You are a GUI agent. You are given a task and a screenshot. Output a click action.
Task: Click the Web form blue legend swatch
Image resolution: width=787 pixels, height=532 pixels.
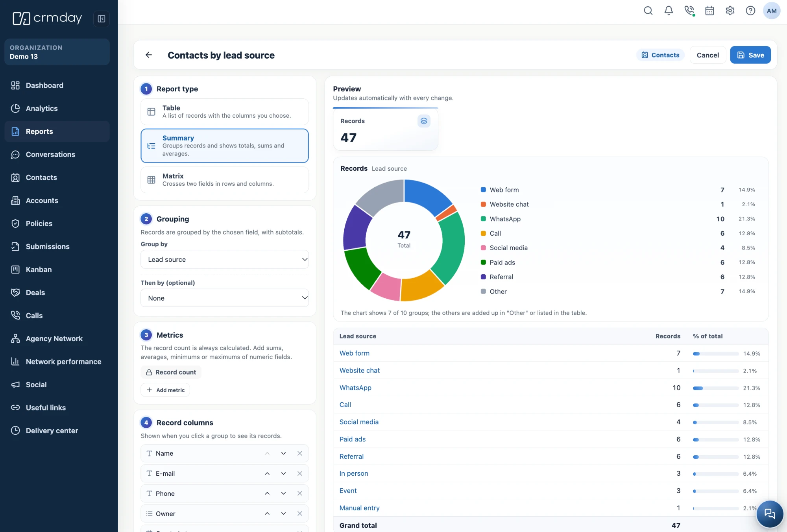(x=483, y=190)
